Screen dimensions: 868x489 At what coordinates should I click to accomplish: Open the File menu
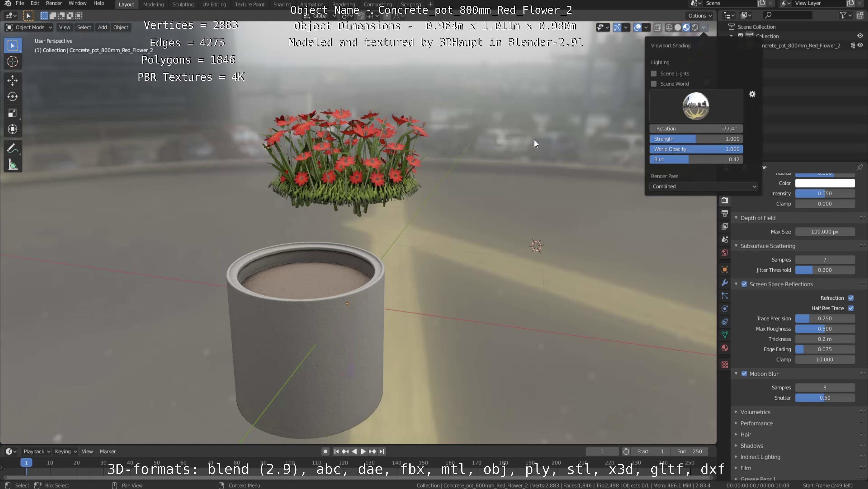click(19, 3)
